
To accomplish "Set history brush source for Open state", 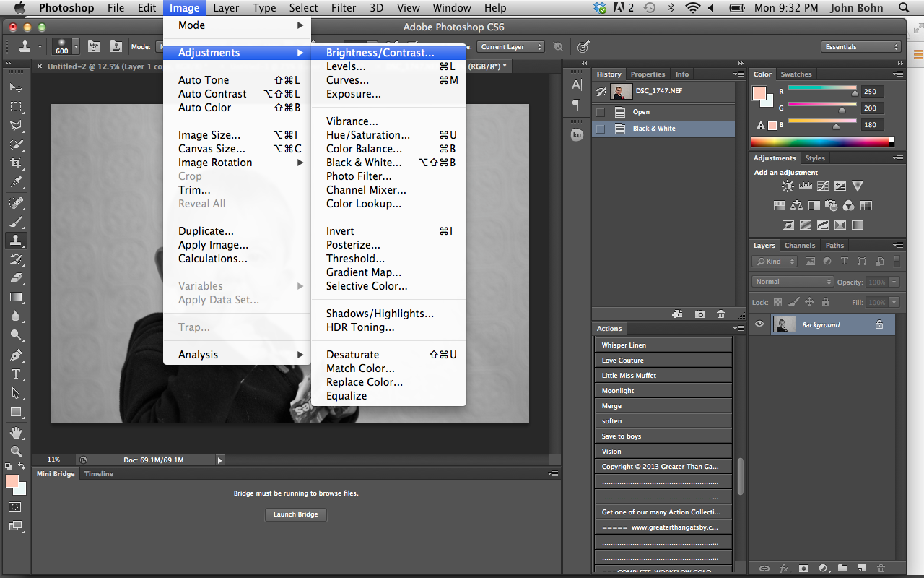I will tap(600, 112).
